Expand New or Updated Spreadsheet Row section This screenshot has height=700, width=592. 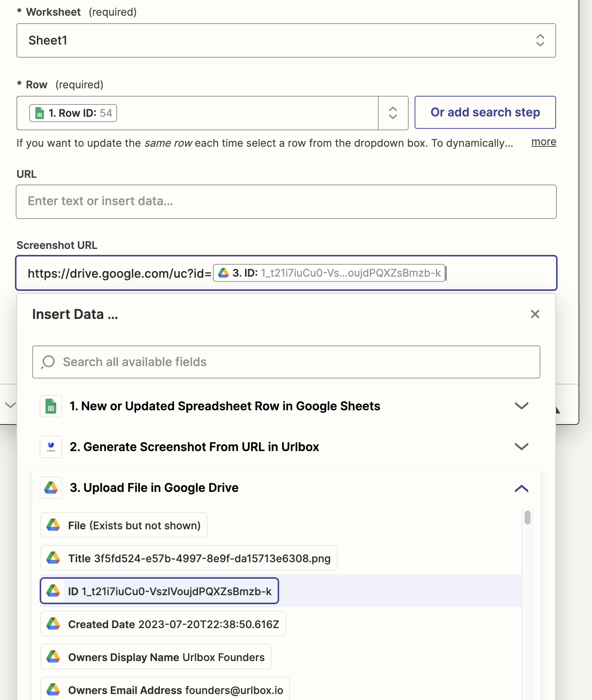point(521,406)
